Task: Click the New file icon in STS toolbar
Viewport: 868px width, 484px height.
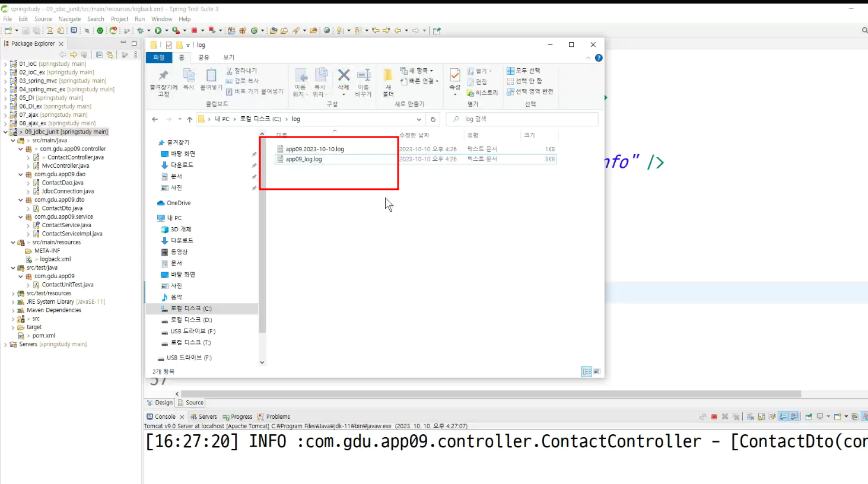Action: (x=8, y=30)
